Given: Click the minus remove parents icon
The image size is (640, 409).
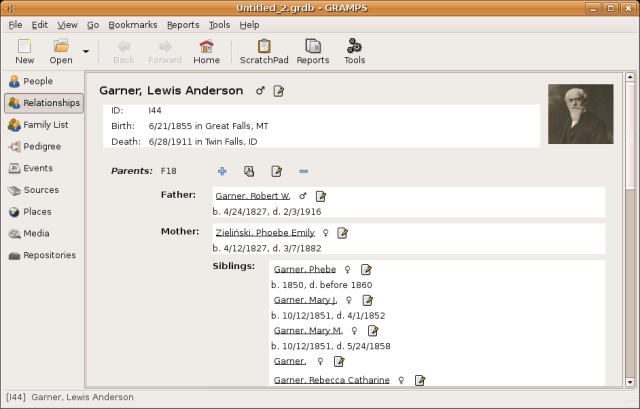Looking at the screenshot, I should (303, 171).
